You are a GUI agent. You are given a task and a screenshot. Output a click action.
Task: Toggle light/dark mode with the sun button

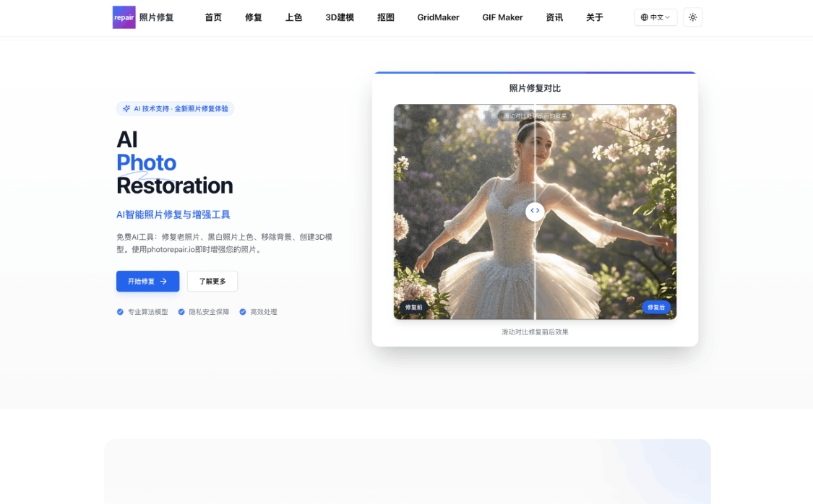692,17
